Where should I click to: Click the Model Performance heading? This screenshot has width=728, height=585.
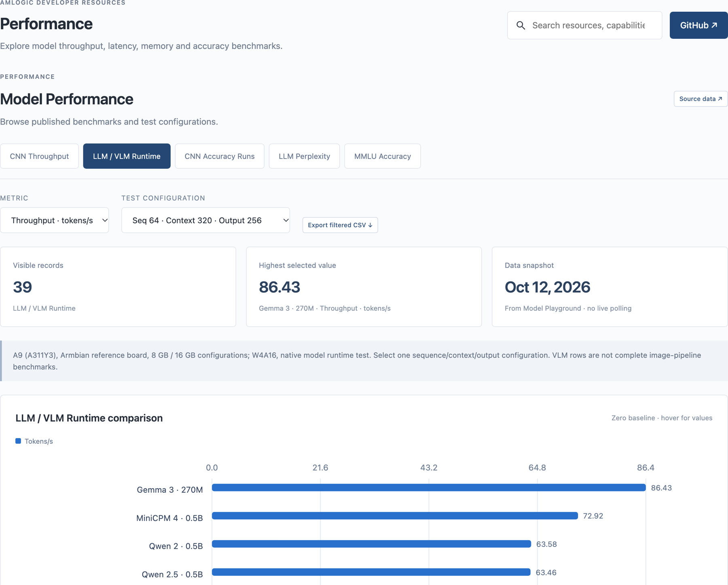point(67,99)
